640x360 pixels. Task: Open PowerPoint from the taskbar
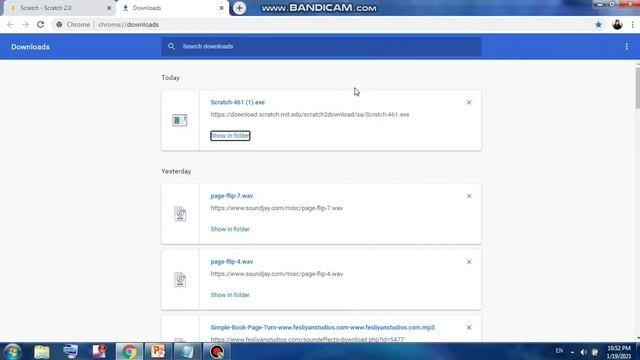[x=158, y=351]
